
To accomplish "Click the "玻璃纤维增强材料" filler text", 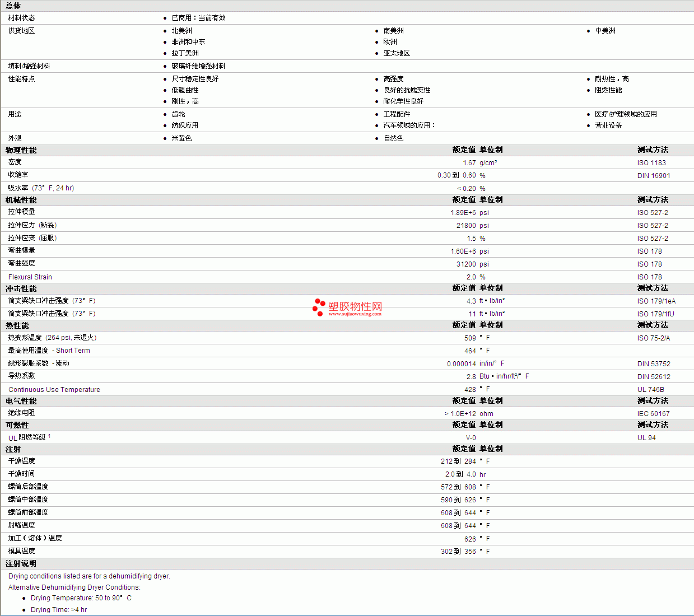I will (x=198, y=66).
